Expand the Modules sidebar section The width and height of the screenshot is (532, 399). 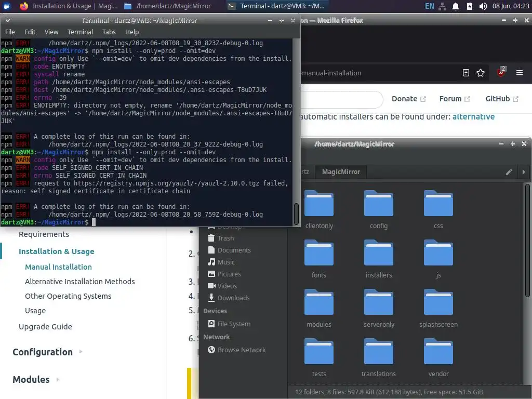pyautogui.click(x=36, y=380)
